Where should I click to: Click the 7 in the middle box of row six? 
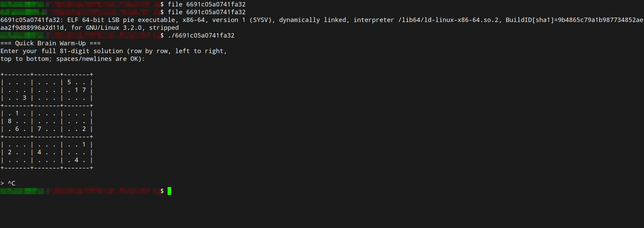[x=39, y=129]
